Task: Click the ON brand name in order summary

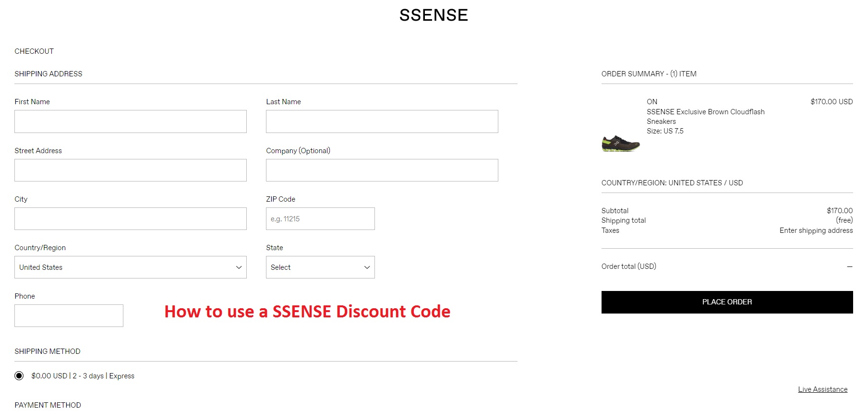Action: pos(652,102)
